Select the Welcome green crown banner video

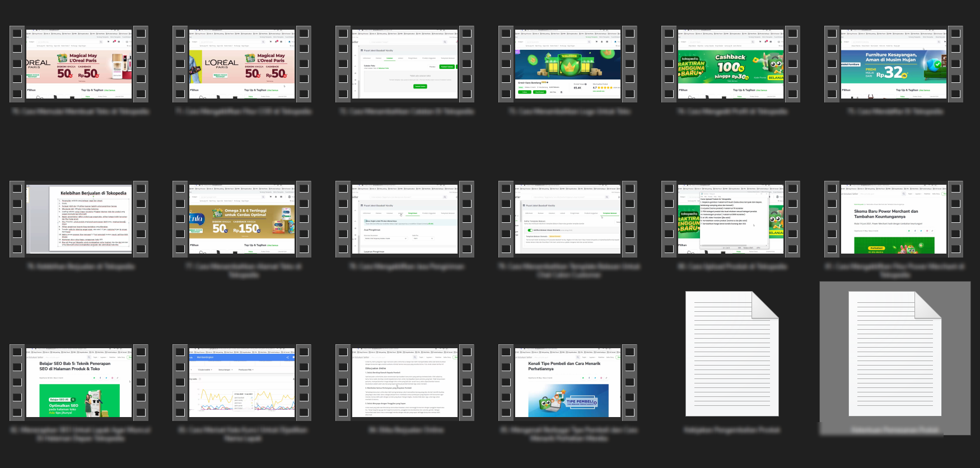(568, 64)
